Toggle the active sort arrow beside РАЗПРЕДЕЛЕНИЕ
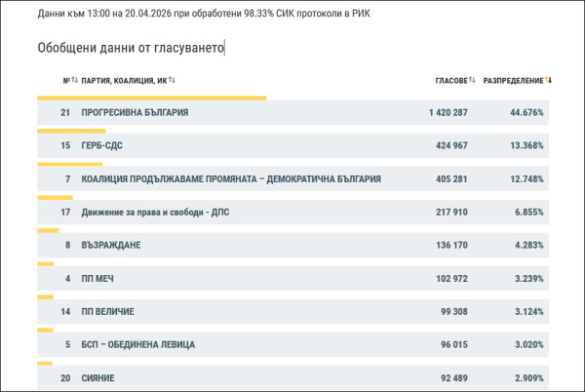This screenshot has height=392, width=585. click(549, 80)
